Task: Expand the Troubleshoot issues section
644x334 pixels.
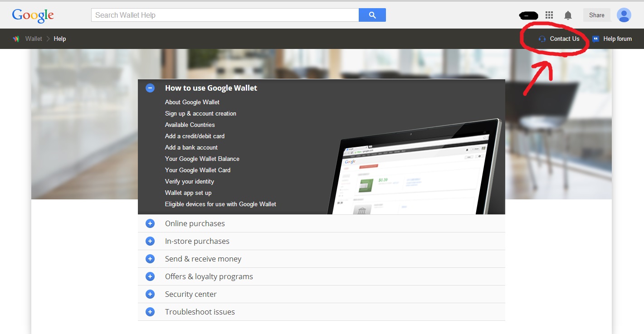Action: (x=150, y=312)
